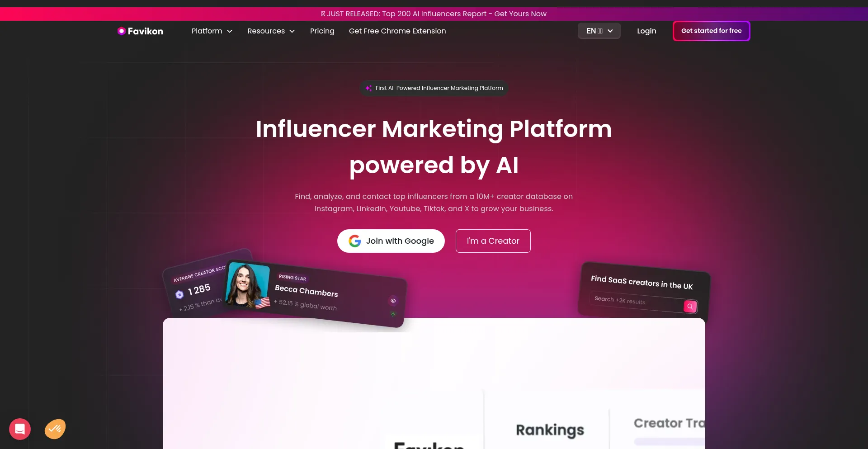This screenshot has height=449, width=868.
Task: Click the sparkle icon in AI-Powered badge
Action: (368, 88)
